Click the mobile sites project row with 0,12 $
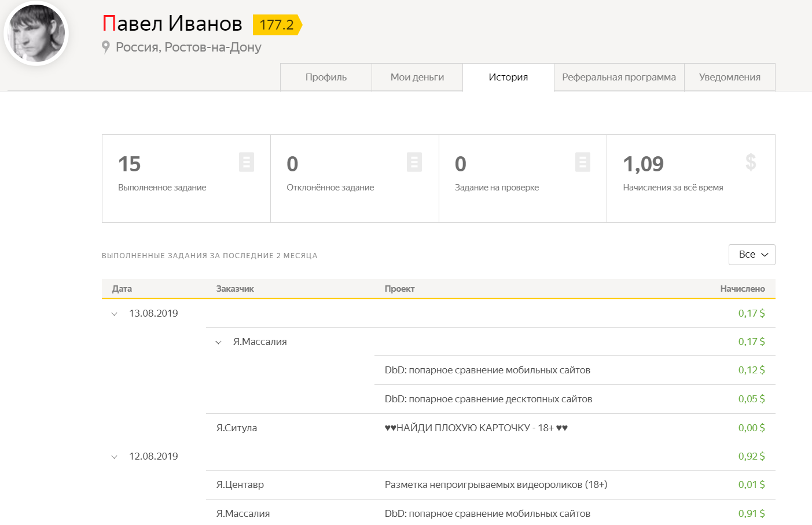The width and height of the screenshot is (812, 525). point(575,370)
